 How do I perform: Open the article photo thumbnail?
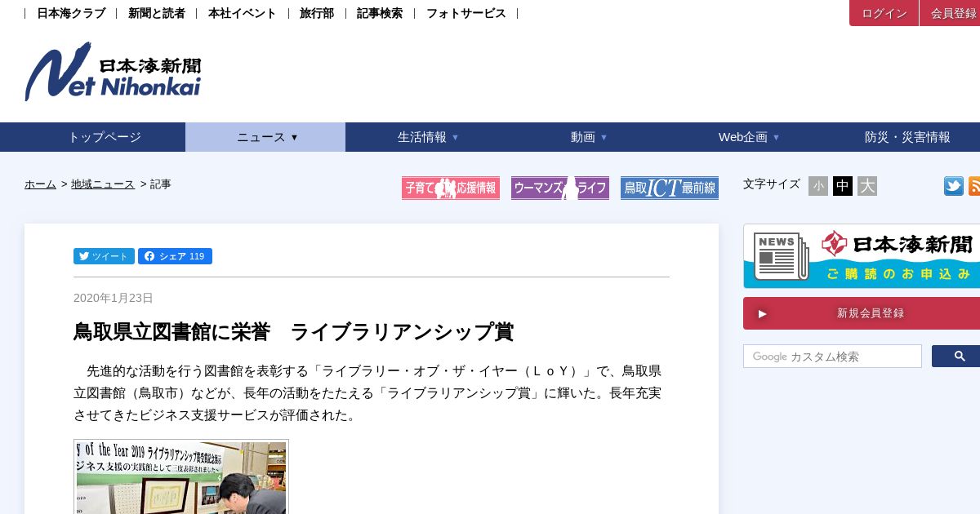[181, 476]
